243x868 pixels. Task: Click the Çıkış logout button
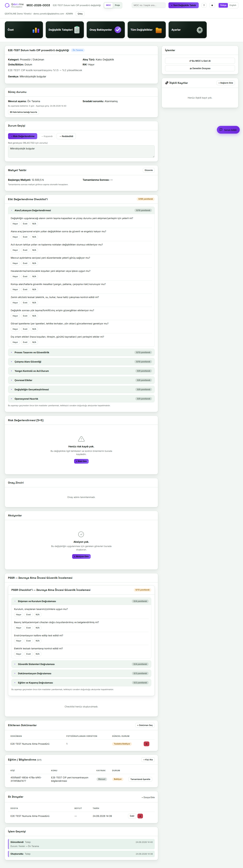click(x=80, y=14)
